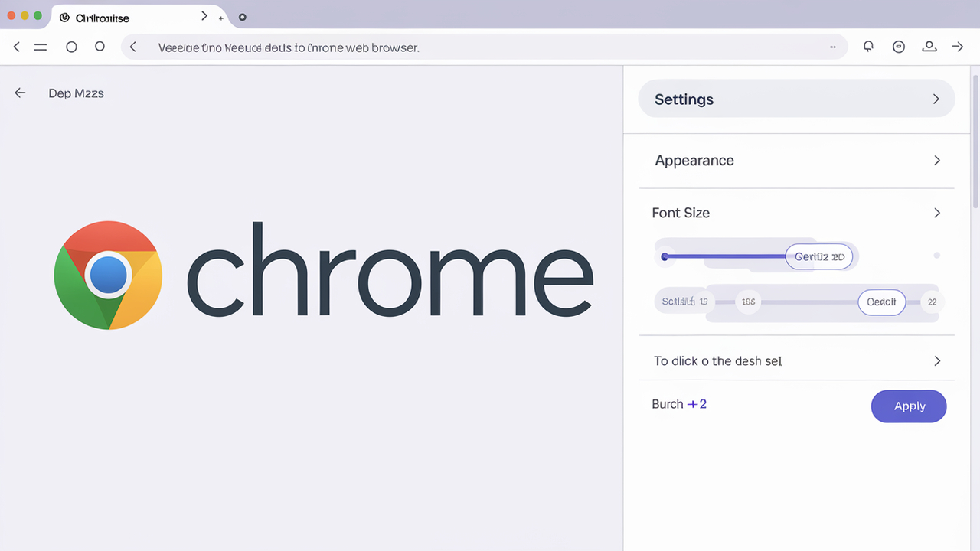Image resolution: width=980 pixels, height=551 pixels.
Task: Click the chrome wordmark text
Action: click(x=390, y=269)
